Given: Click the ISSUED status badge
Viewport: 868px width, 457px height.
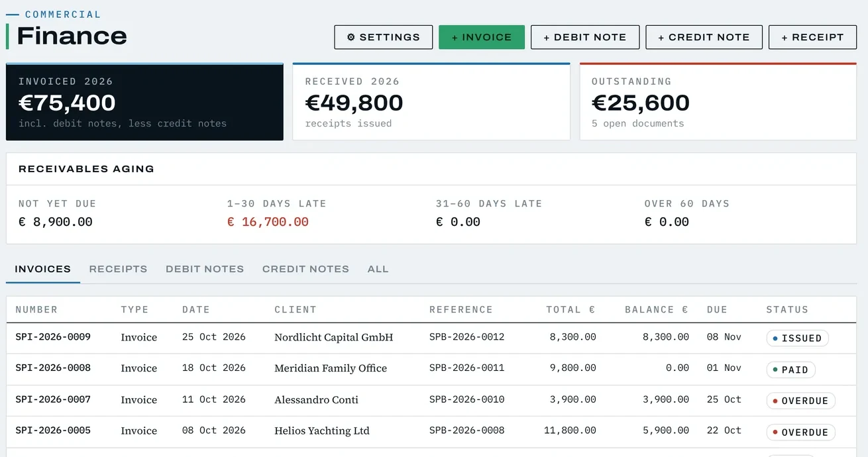Looking at the screenshot, I should pyautogui.click(x=797, y=338).
